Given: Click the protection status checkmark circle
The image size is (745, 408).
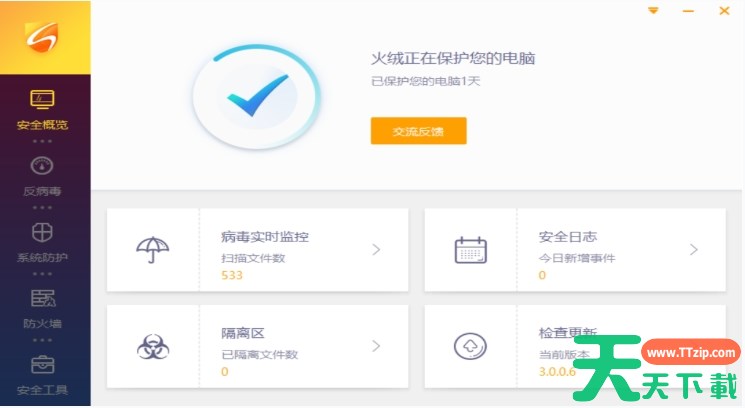Looking at the screenshot, I should [x=257, y=96].
